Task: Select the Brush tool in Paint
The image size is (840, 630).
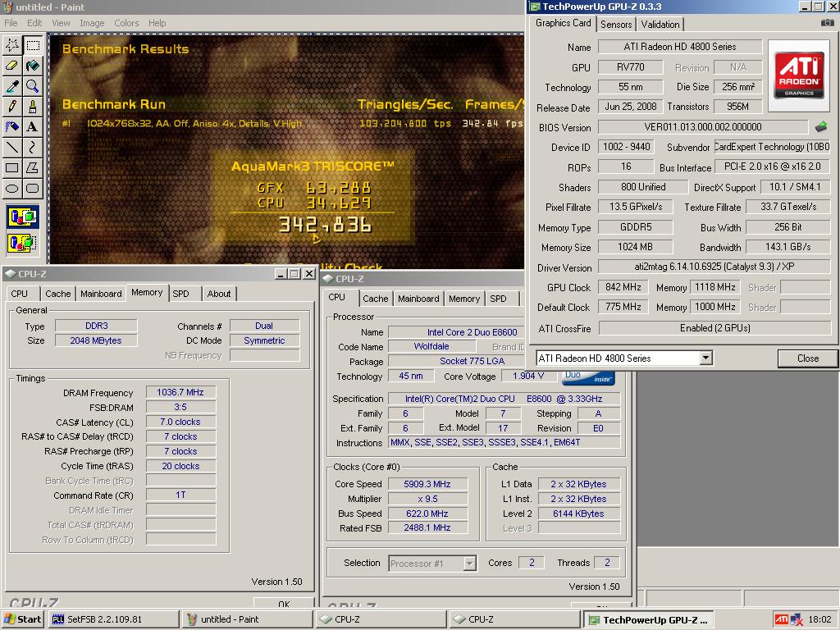Action: point(33,106)
